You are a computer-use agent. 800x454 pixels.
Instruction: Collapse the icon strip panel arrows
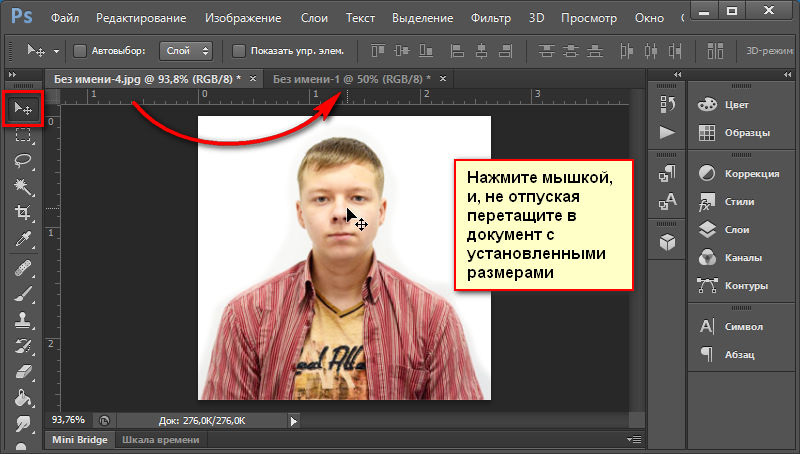[678, 74]
